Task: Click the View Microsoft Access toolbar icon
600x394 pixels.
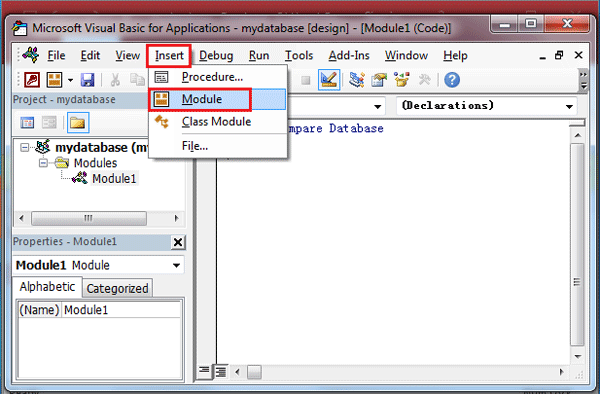Action: tap(32, 80)
